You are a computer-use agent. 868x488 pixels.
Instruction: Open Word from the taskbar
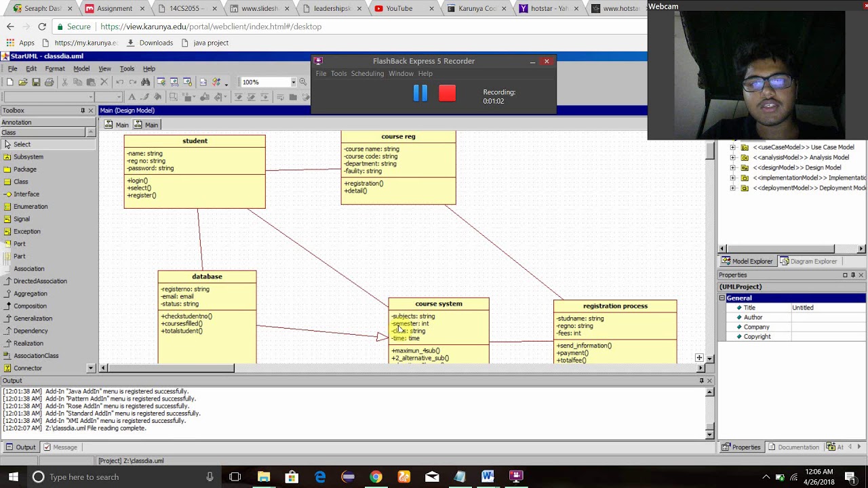coord(488,477)
